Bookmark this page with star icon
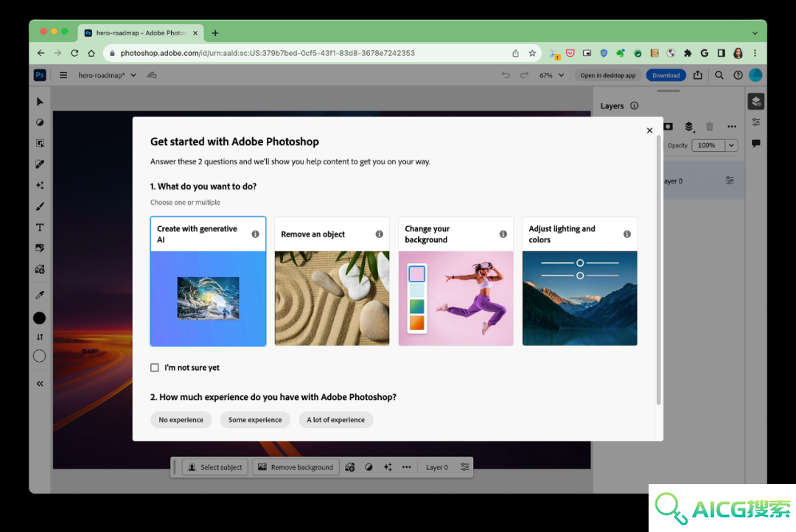Image resolution: width=796 pixels, height=532 pixels. pos(532,53)
